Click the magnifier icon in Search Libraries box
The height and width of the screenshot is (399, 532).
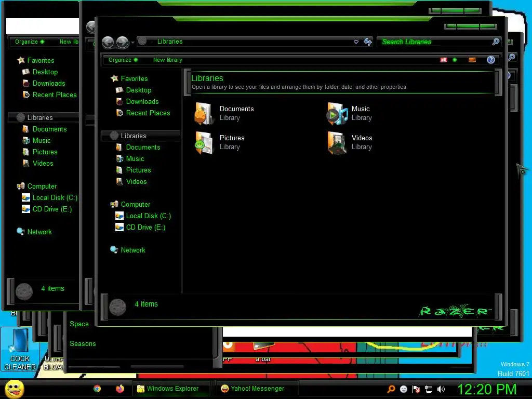(496, 42)
